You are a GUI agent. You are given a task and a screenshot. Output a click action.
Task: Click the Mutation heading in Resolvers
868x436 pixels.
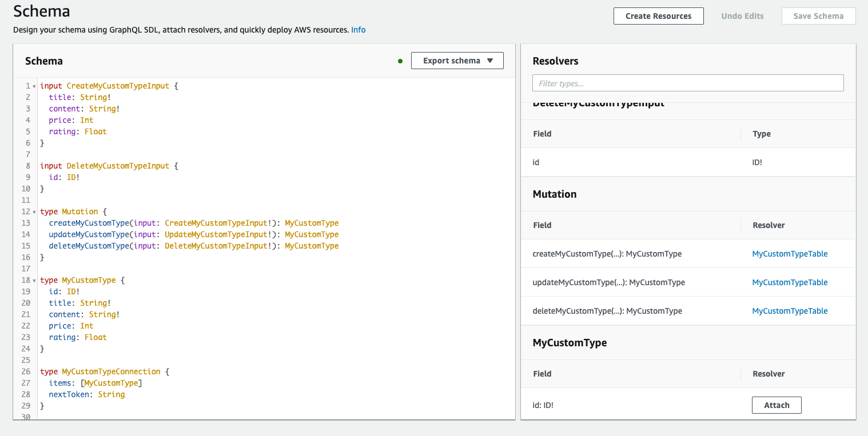pos(554,194)
